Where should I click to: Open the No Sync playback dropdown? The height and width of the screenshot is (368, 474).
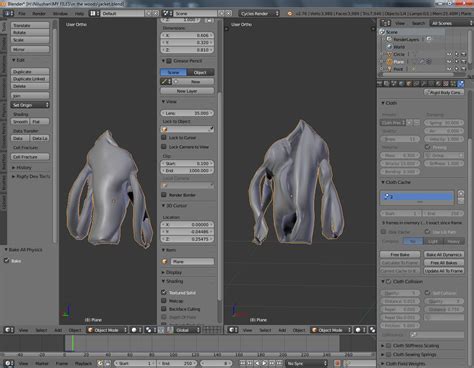[x=307, y=363]
